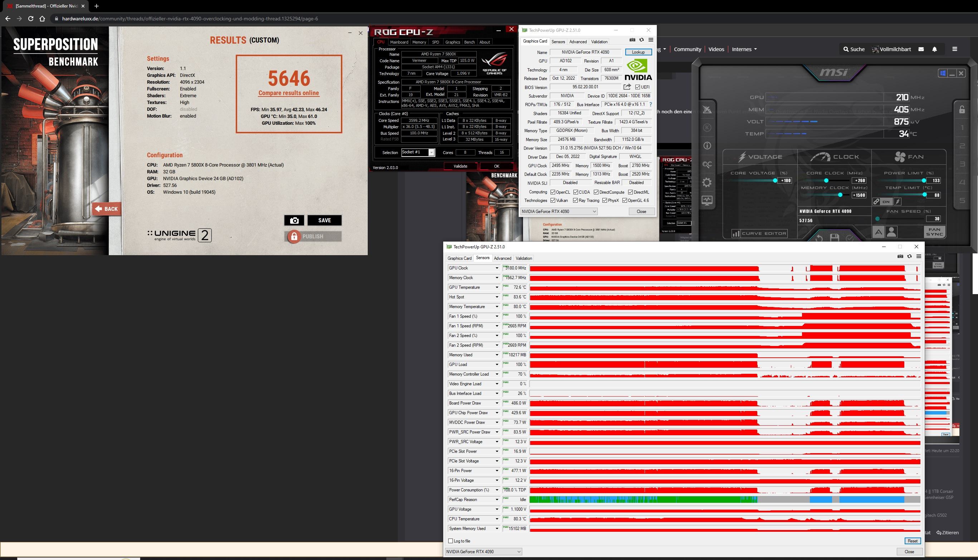Switch to the Mainboard tab in CPU-Z
This screenshot has width=978, height=560.
click(x=399, y=42)
